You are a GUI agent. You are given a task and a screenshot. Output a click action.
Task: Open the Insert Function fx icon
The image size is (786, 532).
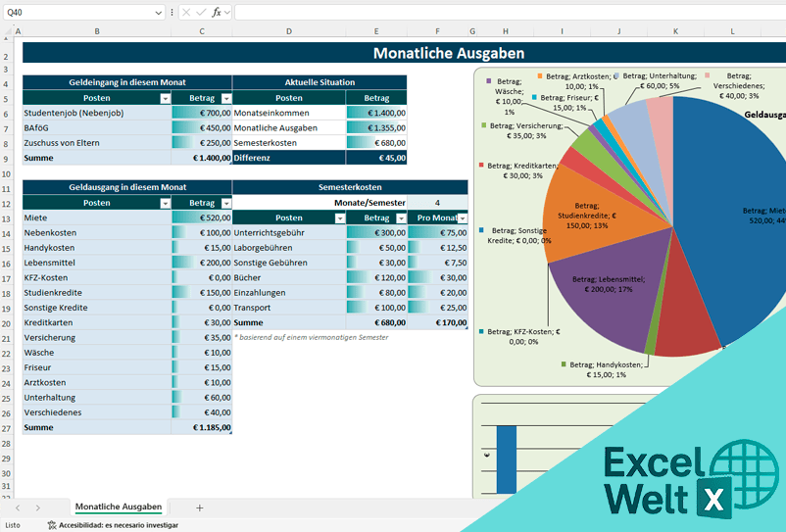pyautogui.click(x=217, y=12)
